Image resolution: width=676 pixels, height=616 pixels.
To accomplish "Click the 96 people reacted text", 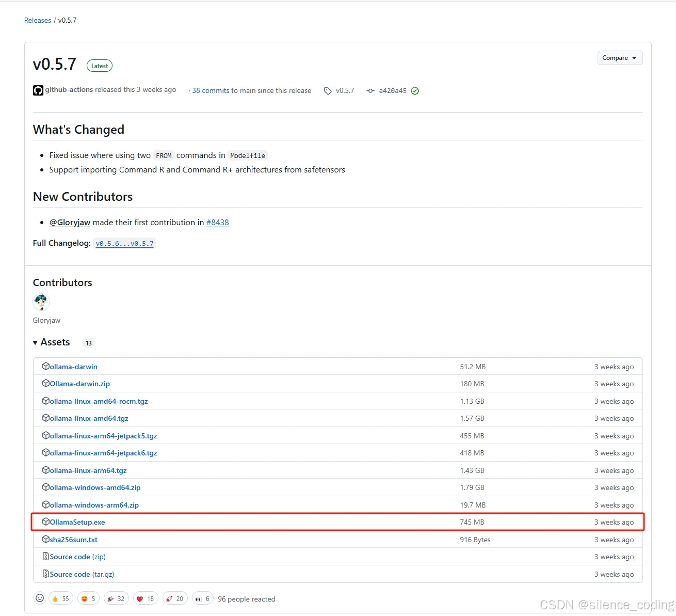I will (247, 599).
